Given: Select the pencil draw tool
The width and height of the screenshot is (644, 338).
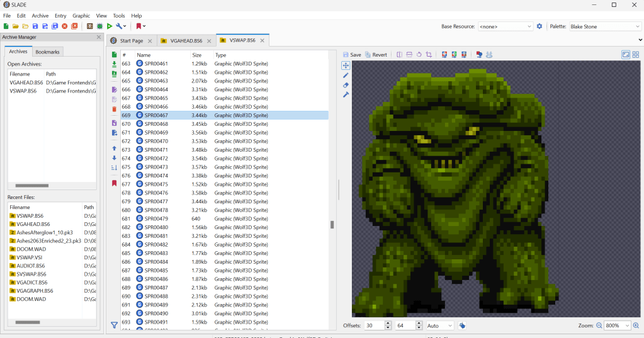Looking at the screenshot, I should click(346, 75).
